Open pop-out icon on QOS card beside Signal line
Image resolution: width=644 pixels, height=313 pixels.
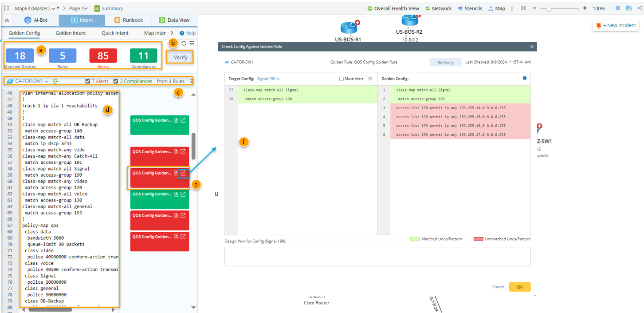tap(183, 173)
